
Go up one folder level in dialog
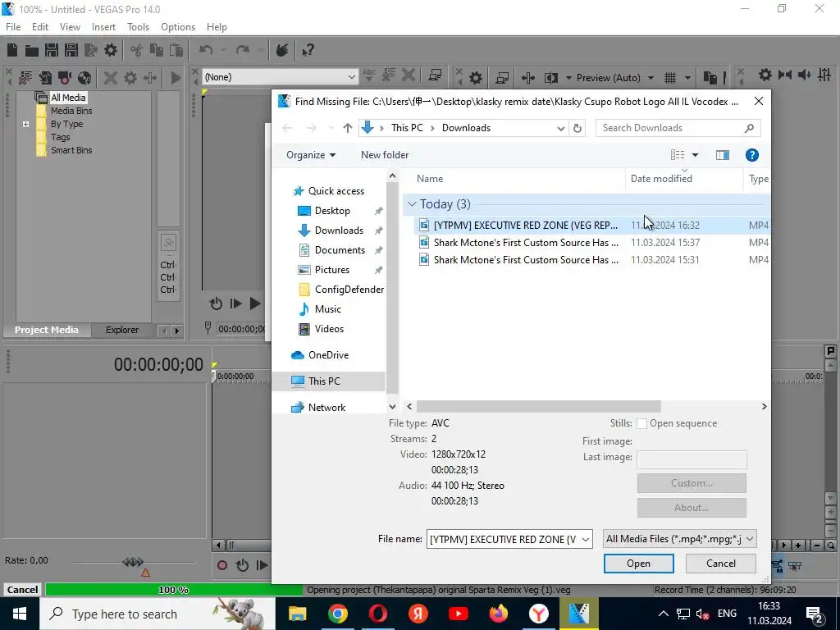pos(348,128)
